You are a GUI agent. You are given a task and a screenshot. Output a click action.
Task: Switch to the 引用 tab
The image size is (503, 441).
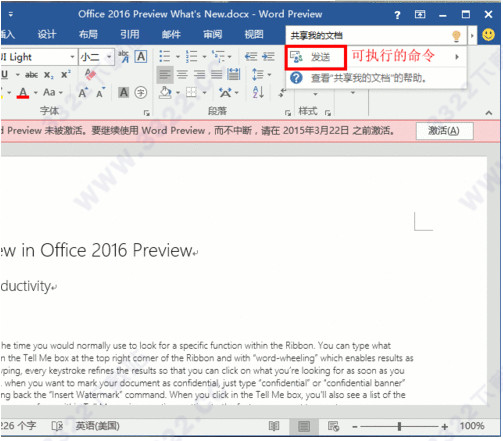tap(130, 34)
